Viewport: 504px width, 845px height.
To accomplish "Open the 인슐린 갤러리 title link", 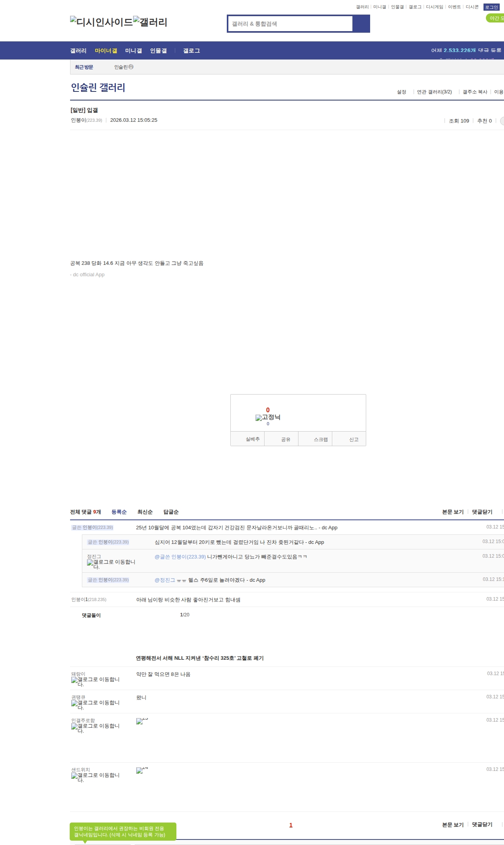I will (x=98, y=87).
